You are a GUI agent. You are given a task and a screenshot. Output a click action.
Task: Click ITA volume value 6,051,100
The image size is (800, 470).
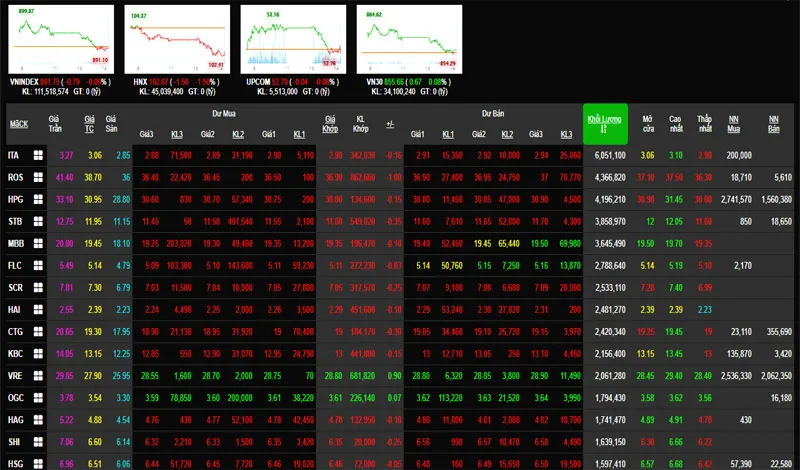point(610,155)
